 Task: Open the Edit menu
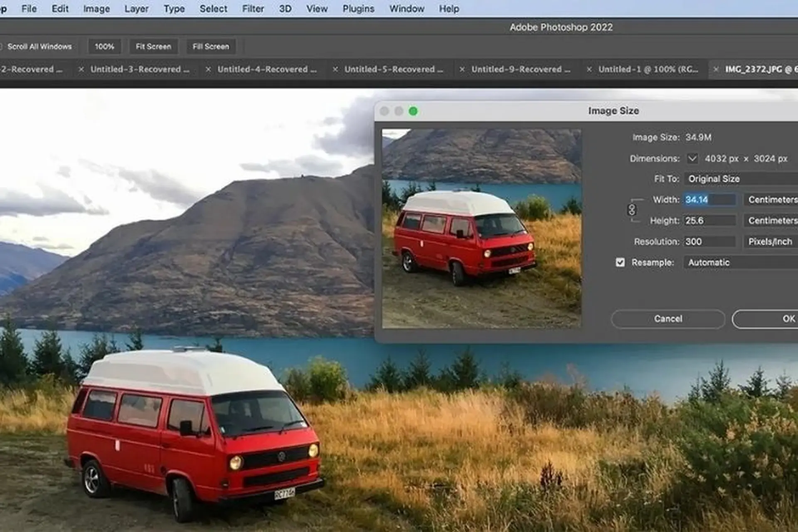coord(60,9)
